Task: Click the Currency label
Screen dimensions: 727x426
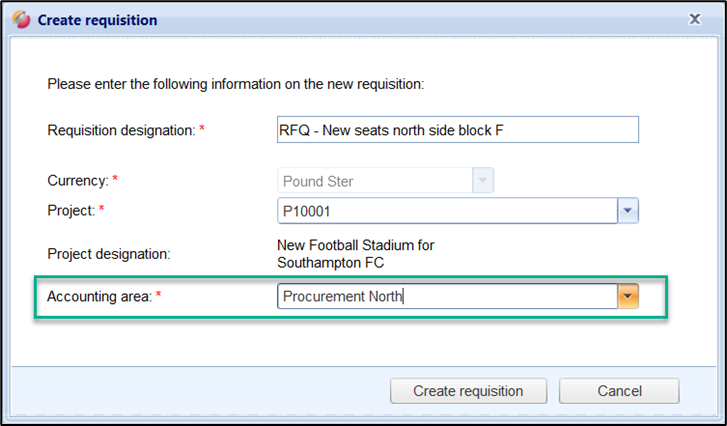Action: 78,181
